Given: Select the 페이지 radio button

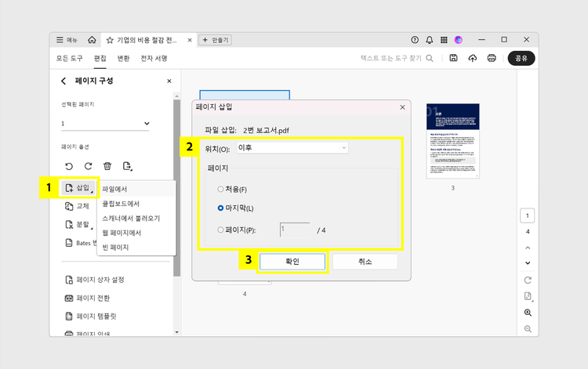Looking at the screenshot, I should [220, 230].
